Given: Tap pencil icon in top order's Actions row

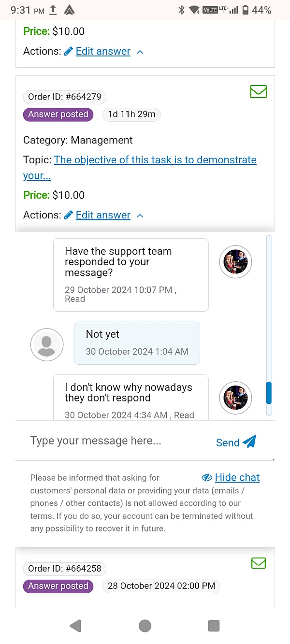Looking at the screenshot, I should (x=68, y=51).
